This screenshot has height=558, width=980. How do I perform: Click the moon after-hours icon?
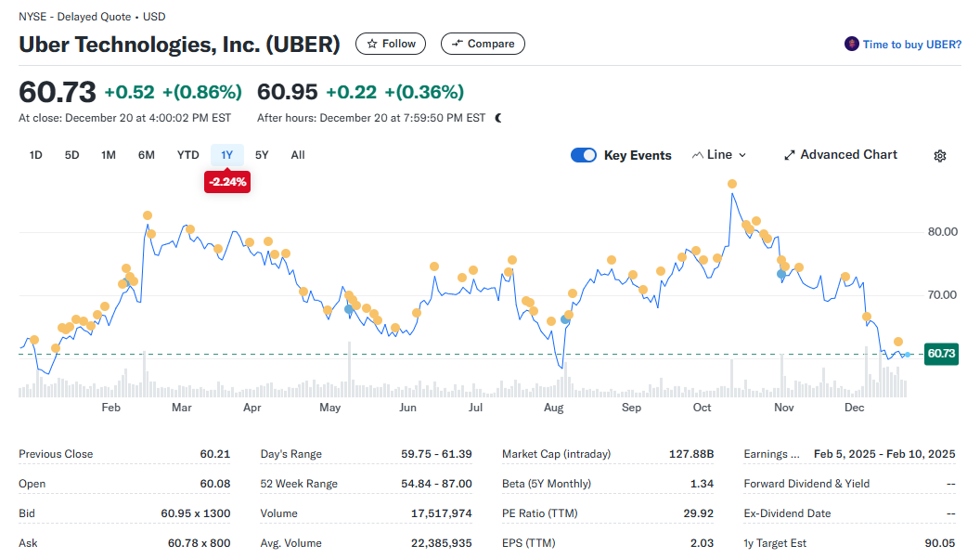click(x=498, y=118)
